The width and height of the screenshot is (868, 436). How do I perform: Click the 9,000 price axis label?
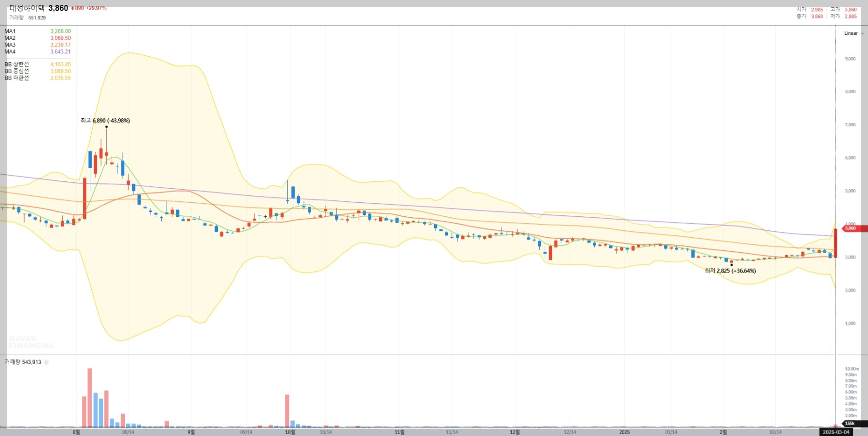pyautogui.click(x=850, y=59)
